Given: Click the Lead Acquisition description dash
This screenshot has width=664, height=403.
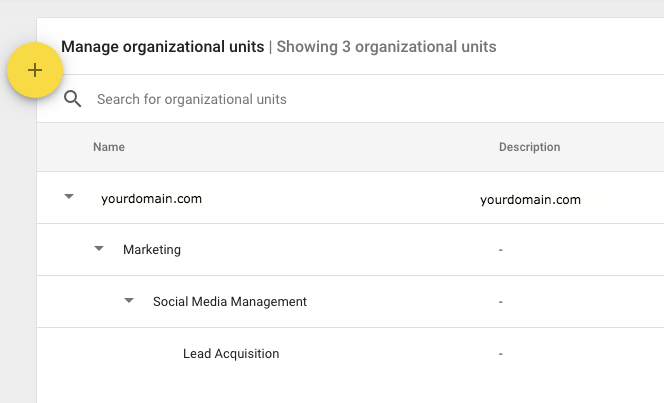Looking at the screenshot, I should click(501, 354).
